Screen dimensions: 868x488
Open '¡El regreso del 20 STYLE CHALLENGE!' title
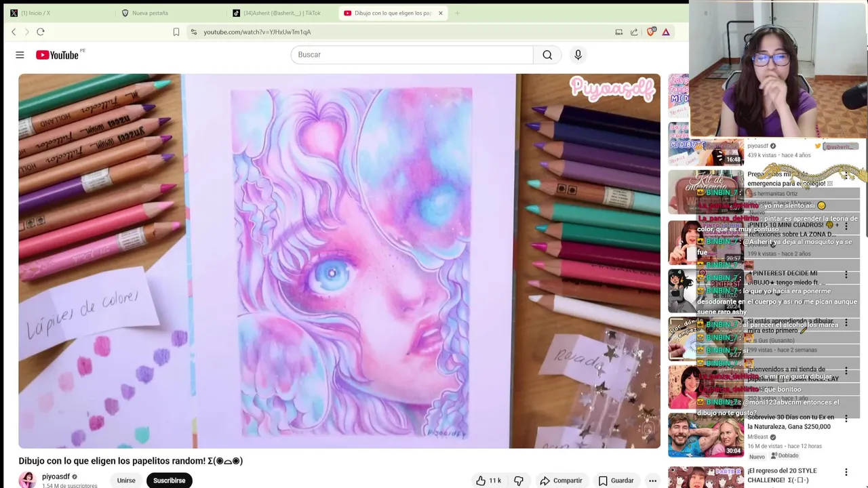[x=782, y=475]
